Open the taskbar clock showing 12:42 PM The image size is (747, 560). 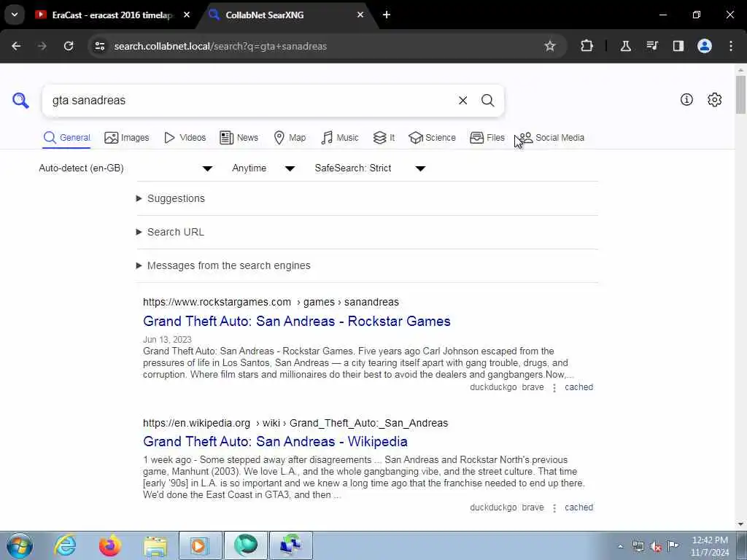click(x=710, y=545)
